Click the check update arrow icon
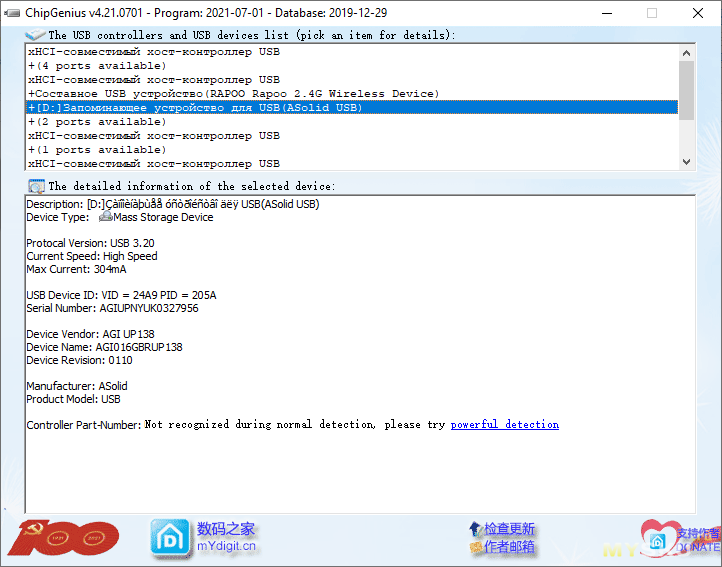This screenshot has width=722, height=567. (x=474, y=528)
